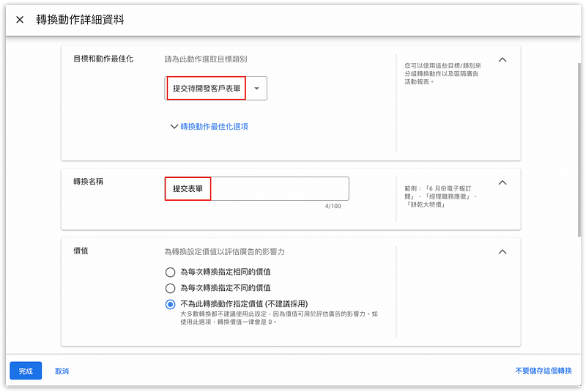
Task: Select 為每次轉換指定不同的價值 radio option
Action: click(x=170, y=288)
